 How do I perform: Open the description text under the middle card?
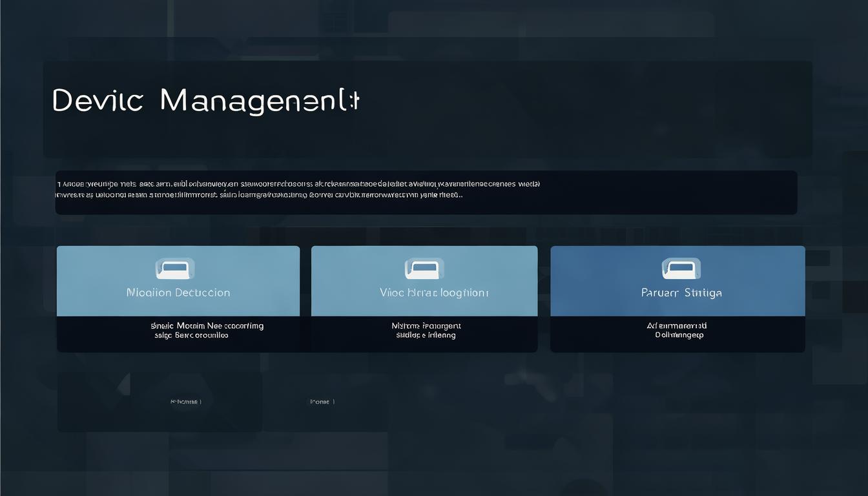tap(426, 331)
